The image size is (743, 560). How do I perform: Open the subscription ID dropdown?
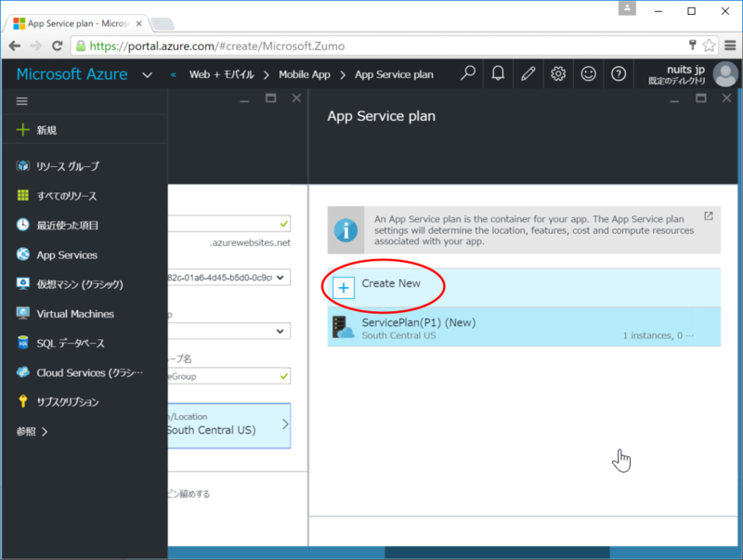pyautogui.click(x=228, y=278)
